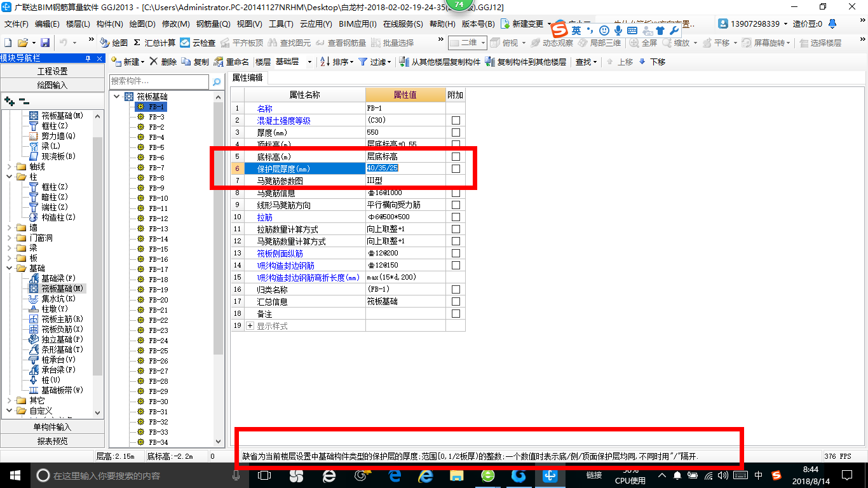
Task: Select component FB-12 in list
Action: [x=158, y=219]
